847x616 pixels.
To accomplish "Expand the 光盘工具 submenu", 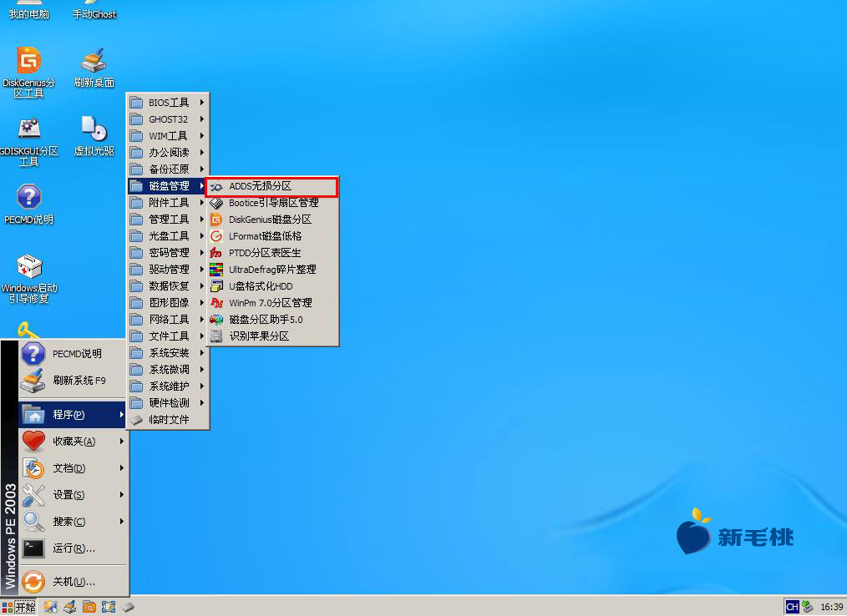I will [x=168, y=236].
